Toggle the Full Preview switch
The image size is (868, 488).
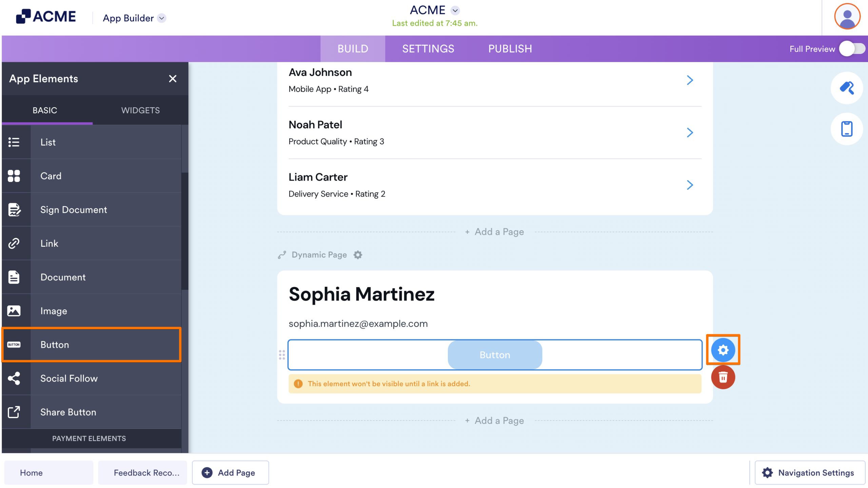pos(852,49)
